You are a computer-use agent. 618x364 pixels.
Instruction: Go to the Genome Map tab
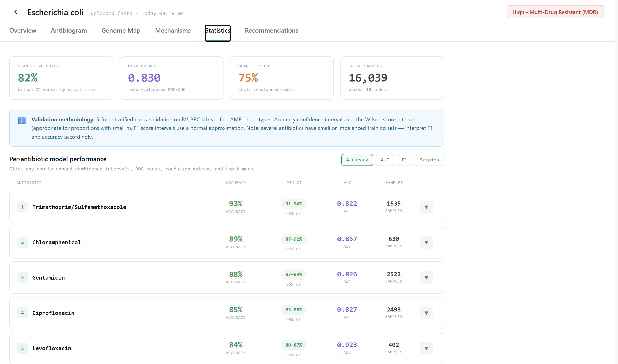(x=121, y=30)
